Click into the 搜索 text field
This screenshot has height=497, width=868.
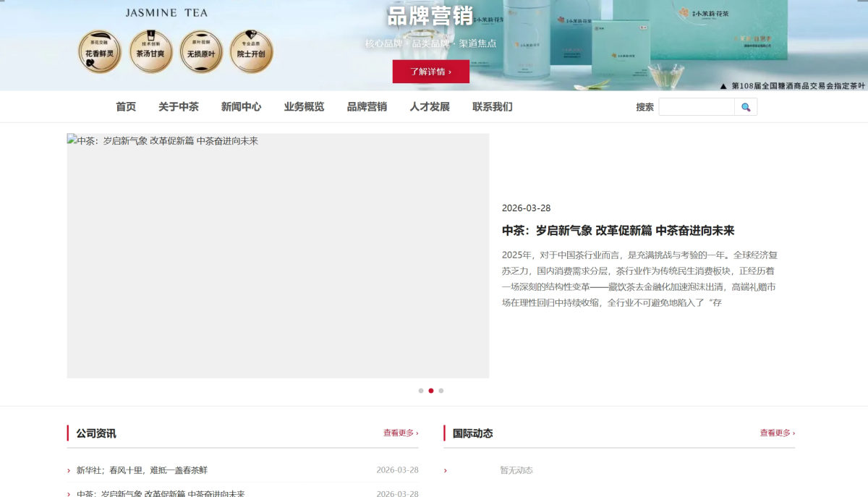[x=696, y=107]
